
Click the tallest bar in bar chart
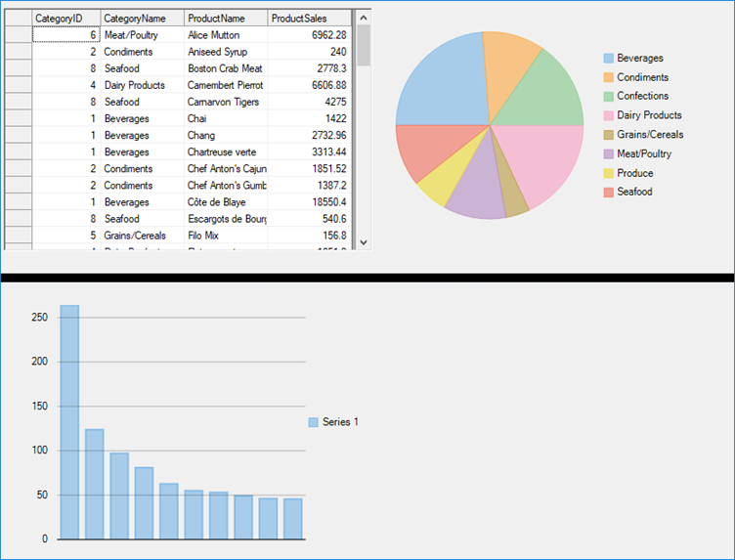coord(69,420)
